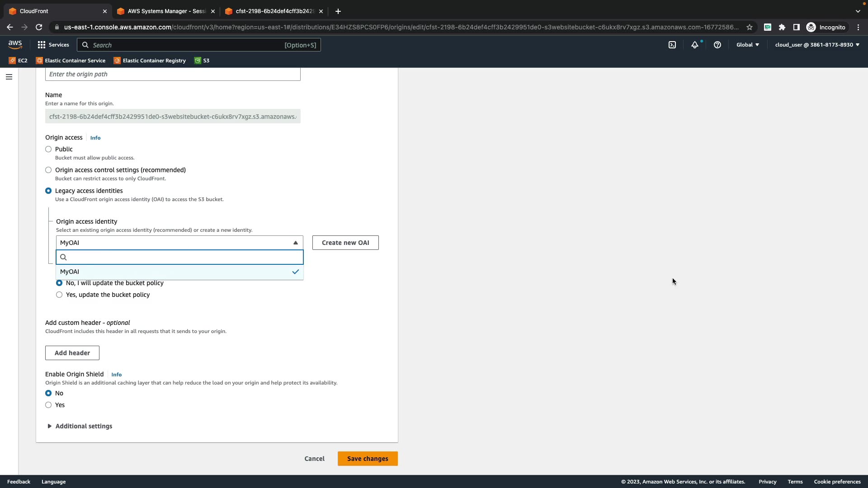
Task: Click the help question mark icon
Action: coord(717,45)
